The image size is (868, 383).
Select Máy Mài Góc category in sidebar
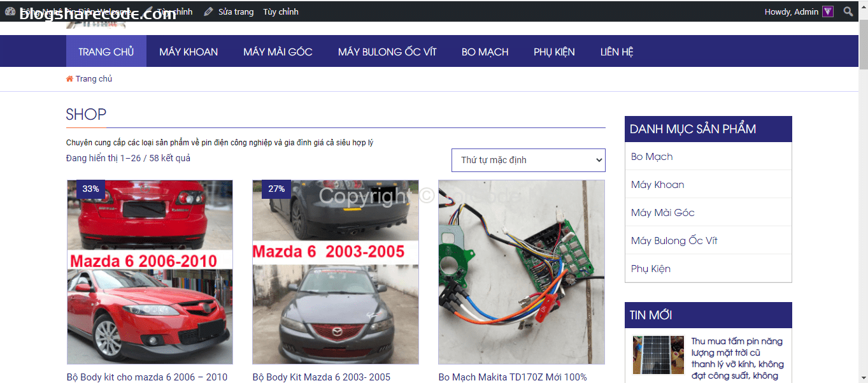point(663,213)
